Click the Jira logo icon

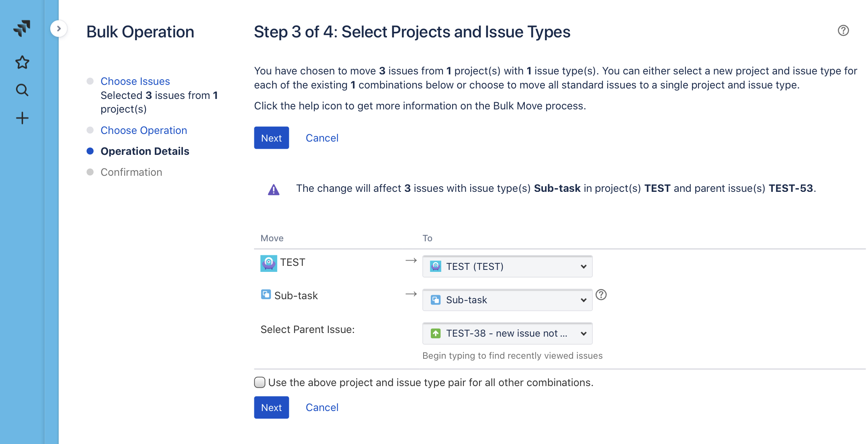pos(22,28)
